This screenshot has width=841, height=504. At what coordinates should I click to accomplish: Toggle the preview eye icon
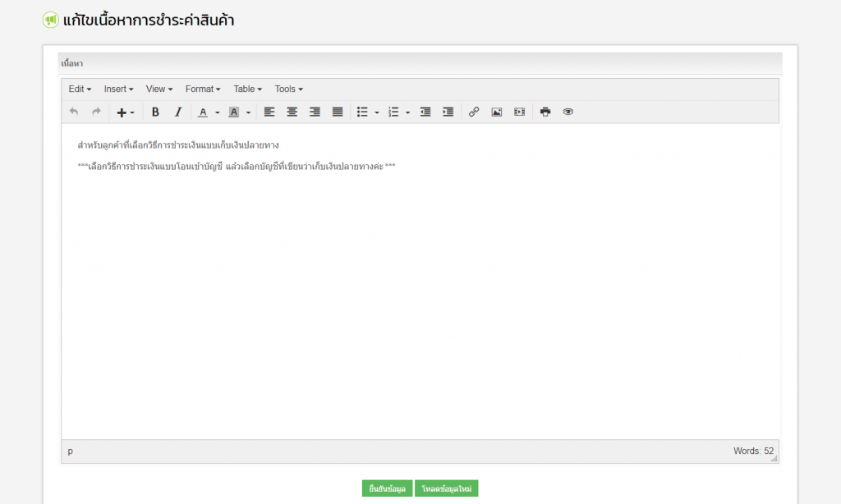coord(568,112)
